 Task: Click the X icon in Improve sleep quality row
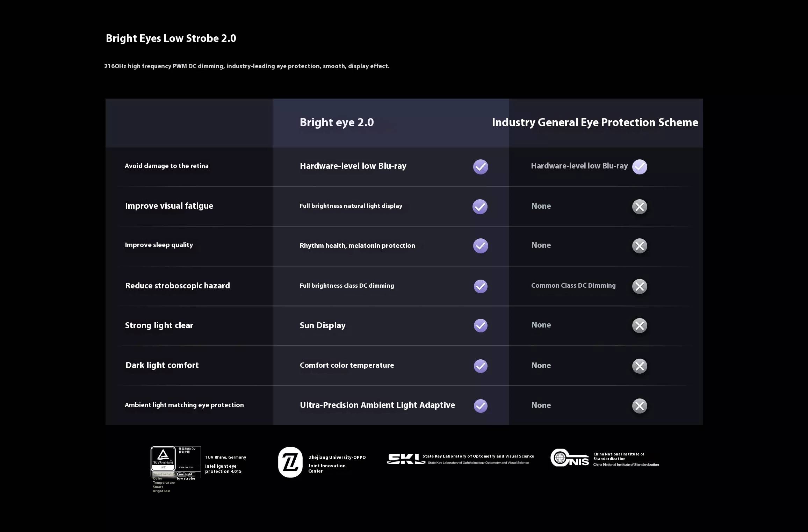639,246
